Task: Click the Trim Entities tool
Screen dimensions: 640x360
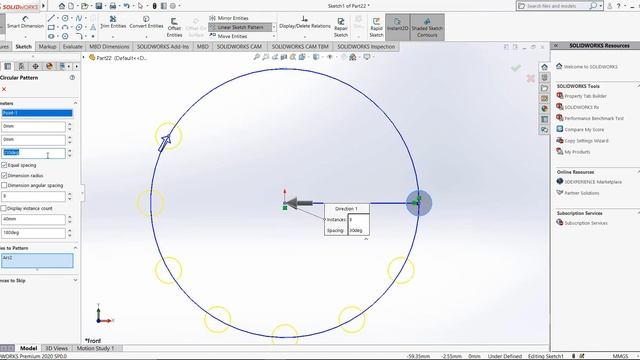Action: pyautogui.click(x=113, y=22)
